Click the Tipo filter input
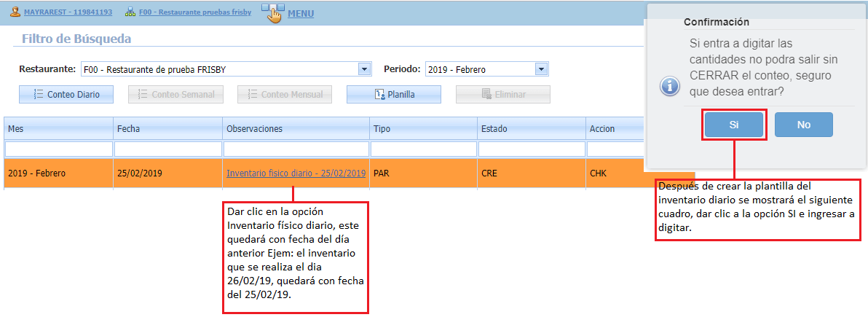This screenshot has height=336, width=868. tap(424, 149)
